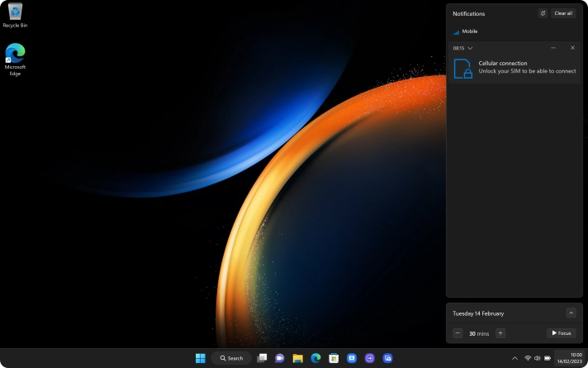The width and height of the screenshot is (588, 368).
Task: Open the Chat app in the taskbar
Action: coord(279,358)
